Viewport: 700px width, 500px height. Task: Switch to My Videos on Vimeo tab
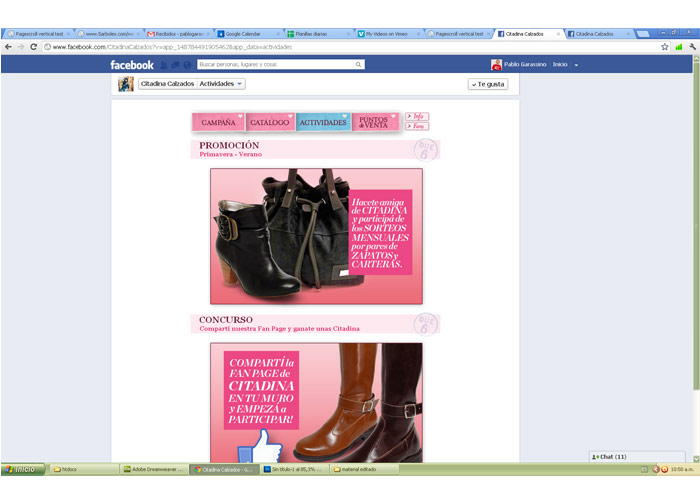[388, 34]
